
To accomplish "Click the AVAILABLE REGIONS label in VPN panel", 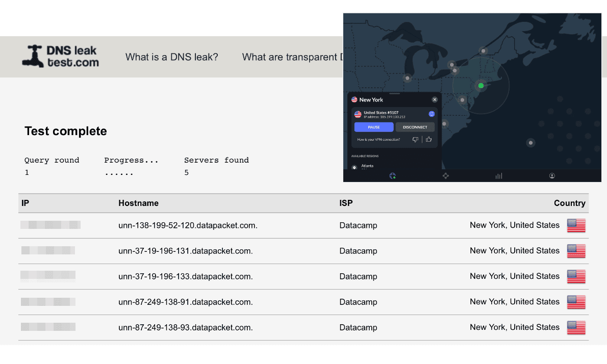I will click(x=365, y=156).
